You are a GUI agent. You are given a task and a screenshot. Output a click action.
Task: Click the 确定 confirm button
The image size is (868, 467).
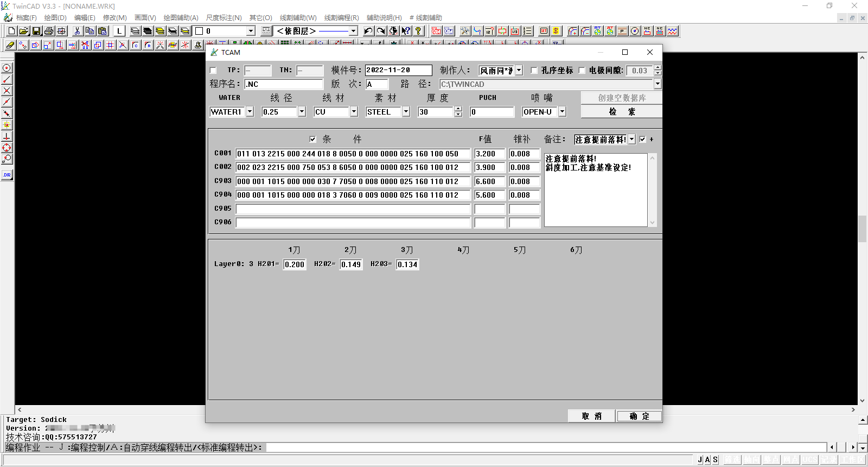(640, 416)
